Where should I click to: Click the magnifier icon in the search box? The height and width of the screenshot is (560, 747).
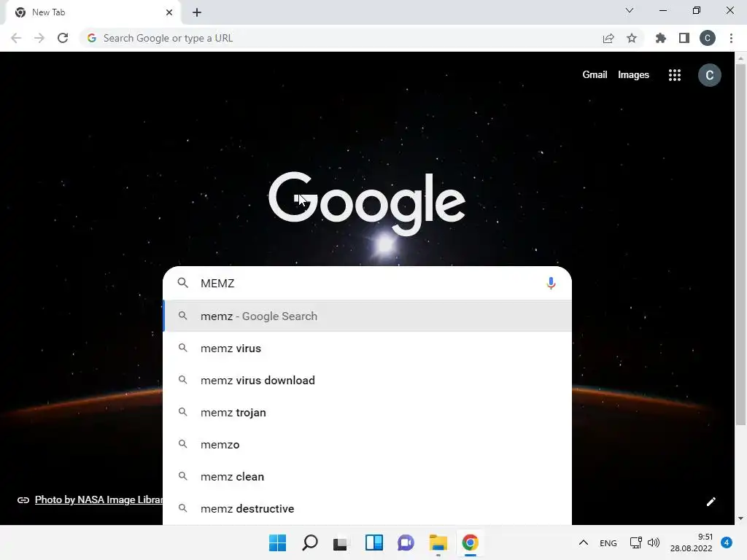[182, 283]
